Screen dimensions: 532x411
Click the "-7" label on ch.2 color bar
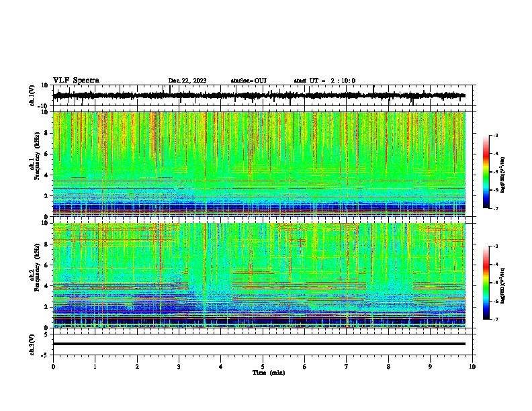pos(495,320)
